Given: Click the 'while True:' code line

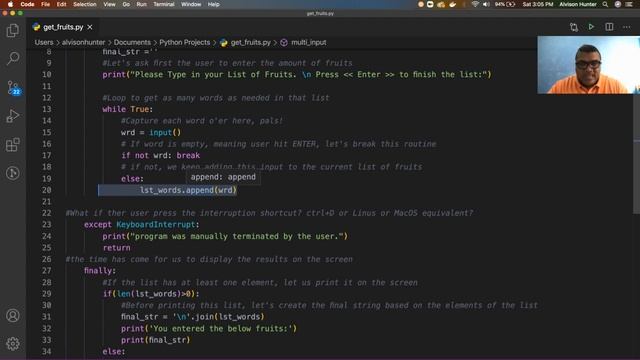Looking at the screenshot, I should (x=127, y=109).
